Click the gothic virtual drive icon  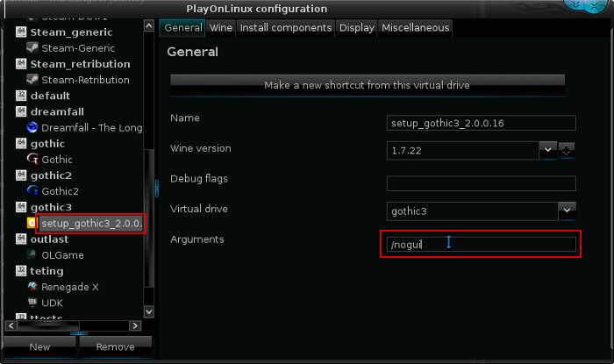[21, 143]
